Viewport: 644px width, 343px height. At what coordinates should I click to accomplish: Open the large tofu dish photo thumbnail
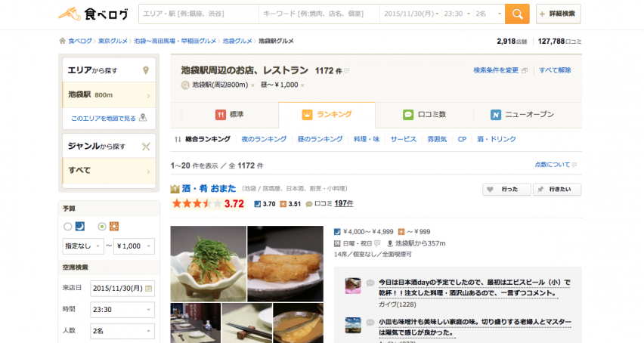coord(208,263)
